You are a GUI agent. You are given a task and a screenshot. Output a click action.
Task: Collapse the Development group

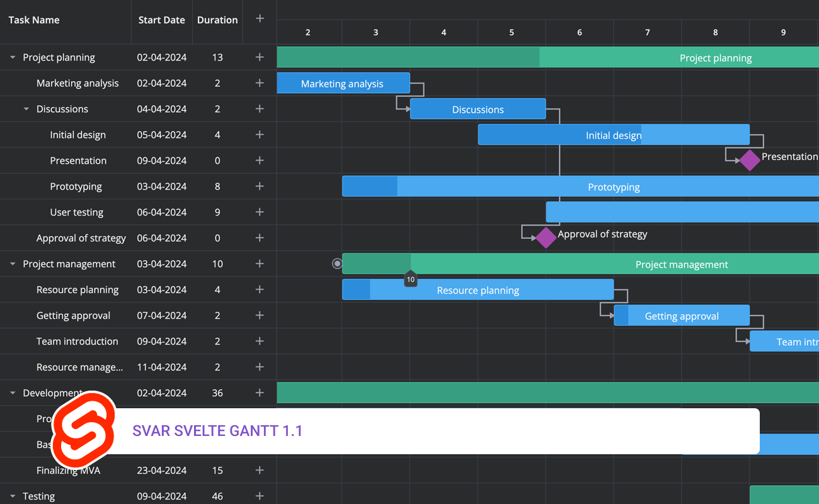(x=13, y=393)
